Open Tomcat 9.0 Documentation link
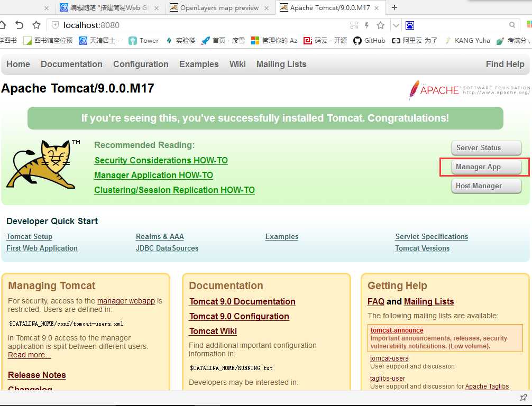 [242, 301]
